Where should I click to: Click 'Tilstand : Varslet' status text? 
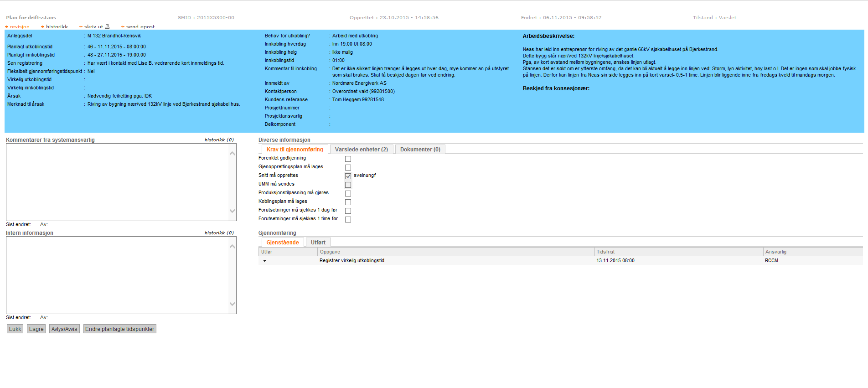click(x=714, y=18)
